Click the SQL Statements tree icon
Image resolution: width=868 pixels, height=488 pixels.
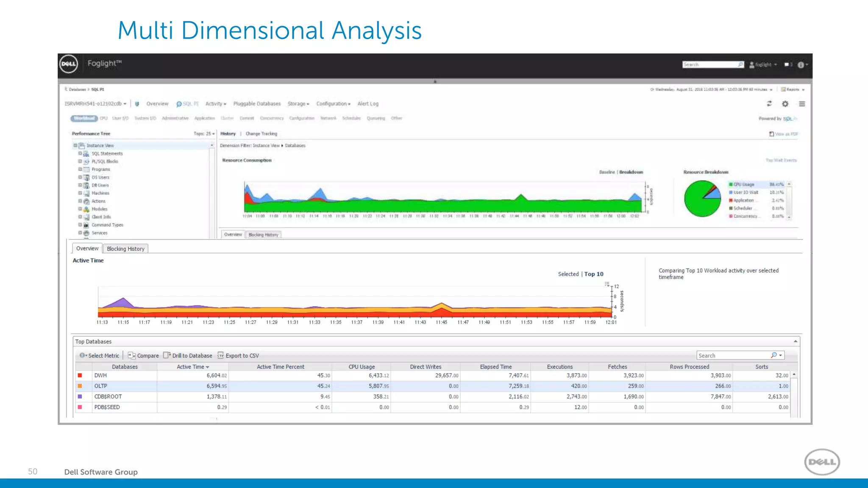click(x=86, y=154)
